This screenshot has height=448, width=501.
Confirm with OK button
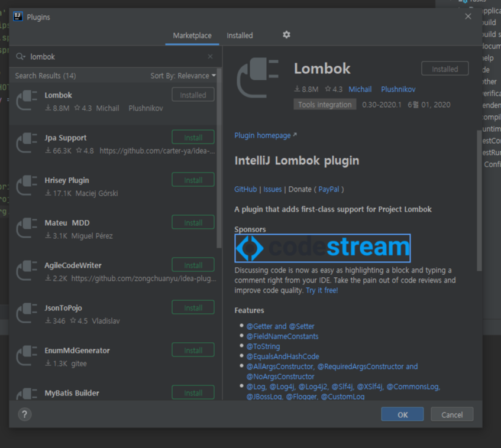click(402, 414)
